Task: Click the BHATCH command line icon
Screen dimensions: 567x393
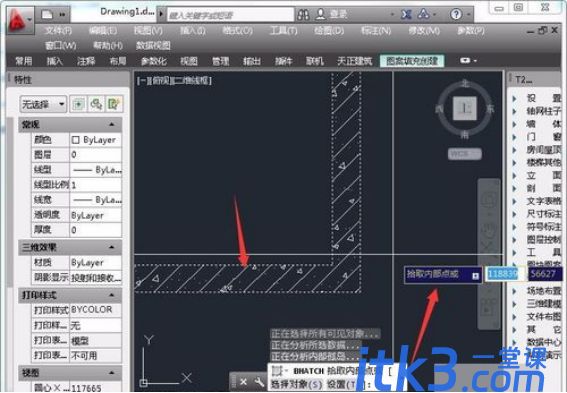Action: pos(278,371)
